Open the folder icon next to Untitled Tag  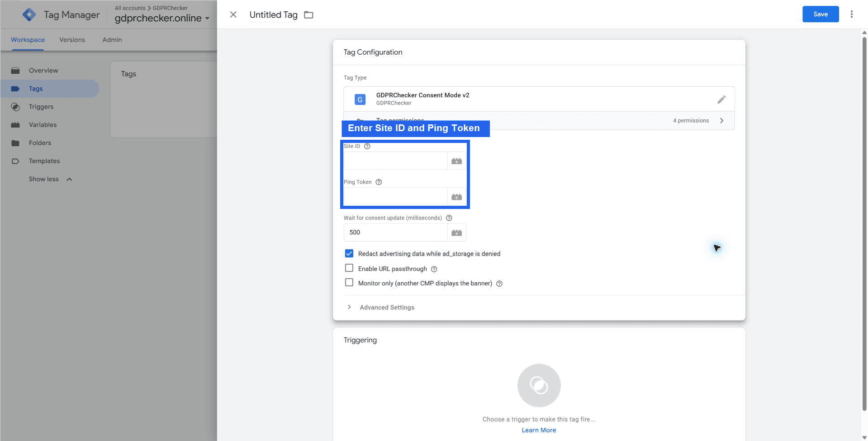[308, 15]
